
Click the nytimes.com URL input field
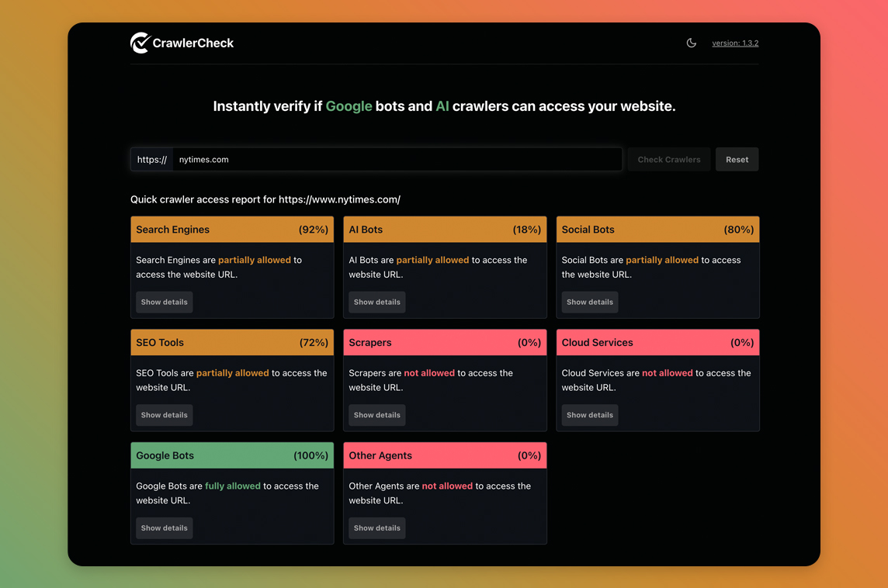397,160
